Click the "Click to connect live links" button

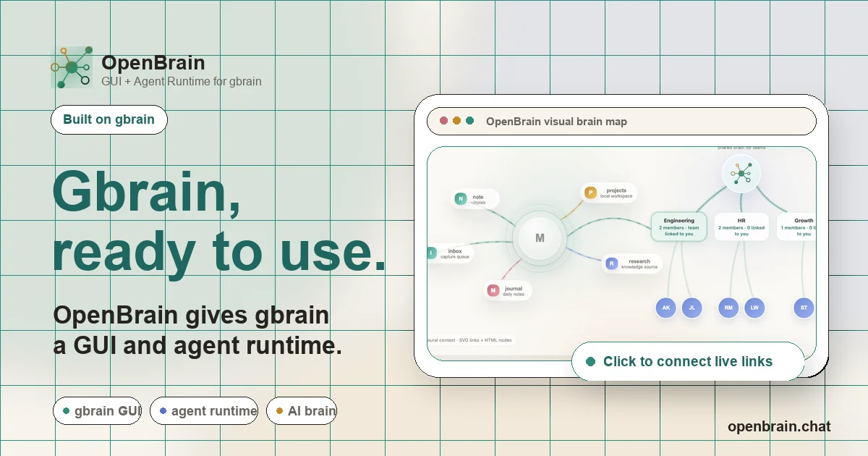pos(688,361)
